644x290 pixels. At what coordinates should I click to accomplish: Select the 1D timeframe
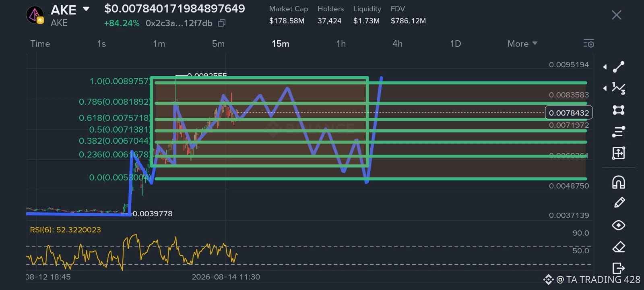(x=455, y=43)
